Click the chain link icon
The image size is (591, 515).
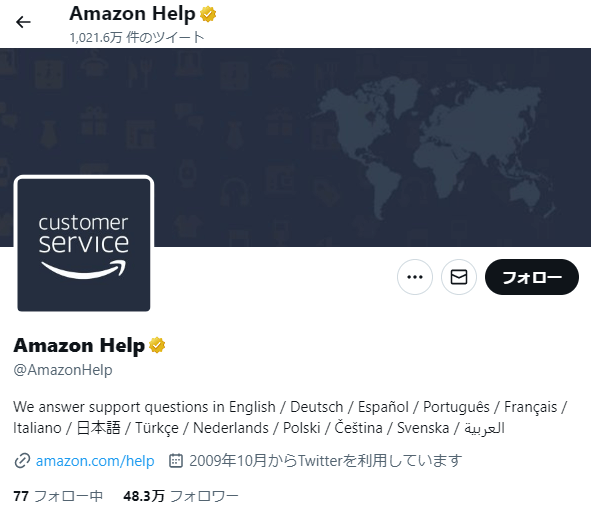pyautogui.click(x=22, y=461)
